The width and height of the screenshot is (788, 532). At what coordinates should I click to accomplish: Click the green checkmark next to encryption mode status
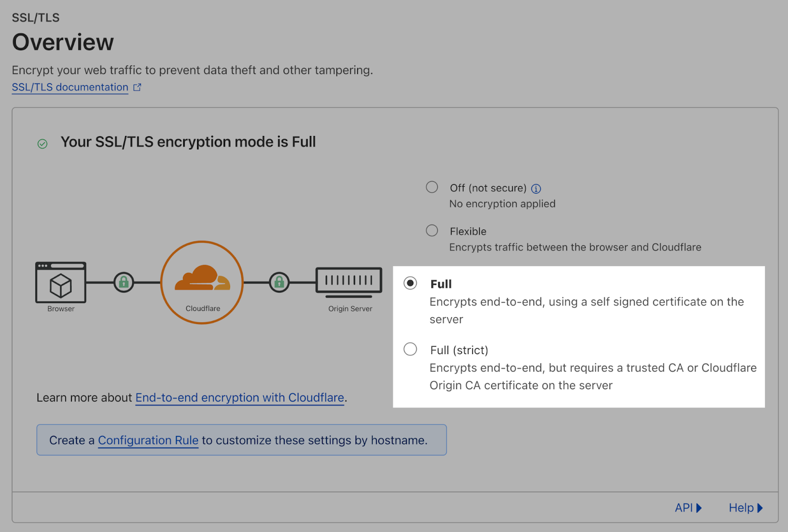pyautogui.click(x=42, y=144)
